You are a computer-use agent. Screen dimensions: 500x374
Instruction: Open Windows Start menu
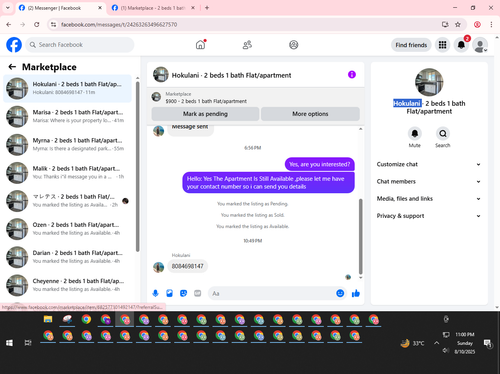tap(9, 343)
